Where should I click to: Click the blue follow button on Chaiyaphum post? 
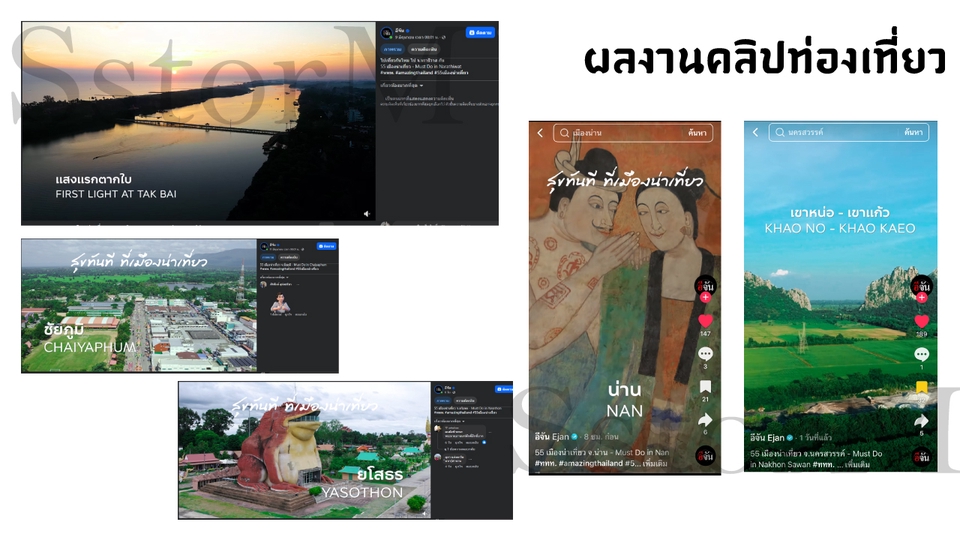(327, 246)
